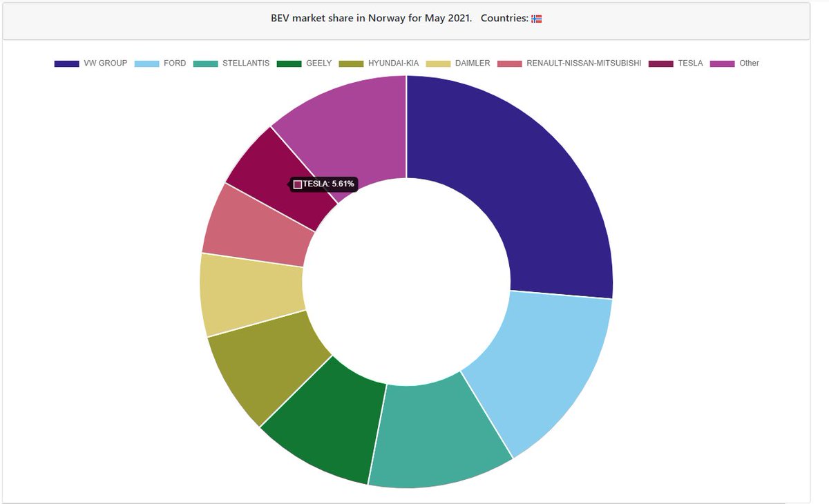
Task: Click the GEELY legend label
Action: point(318,64)
